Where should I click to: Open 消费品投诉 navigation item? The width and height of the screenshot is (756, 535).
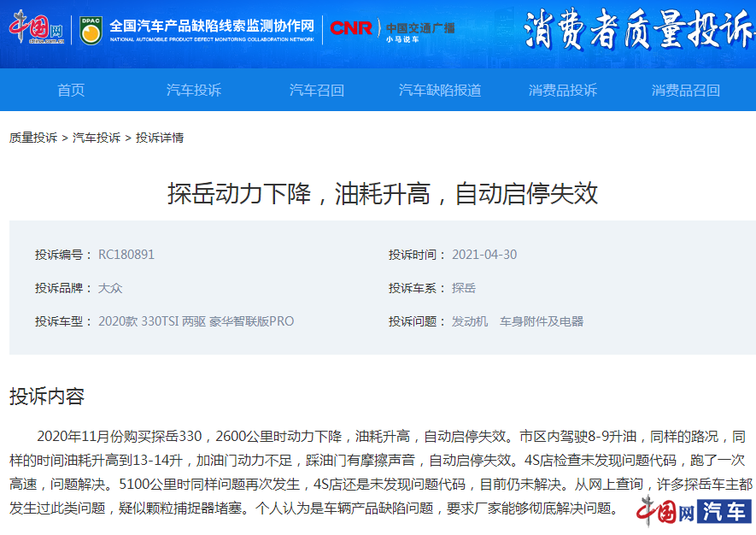[x=563, y=90]
